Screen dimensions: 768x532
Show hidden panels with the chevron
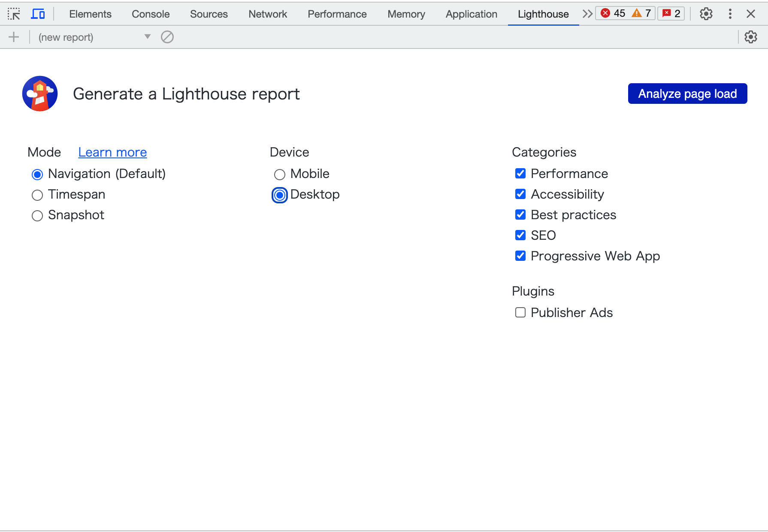tap(587, 13)
